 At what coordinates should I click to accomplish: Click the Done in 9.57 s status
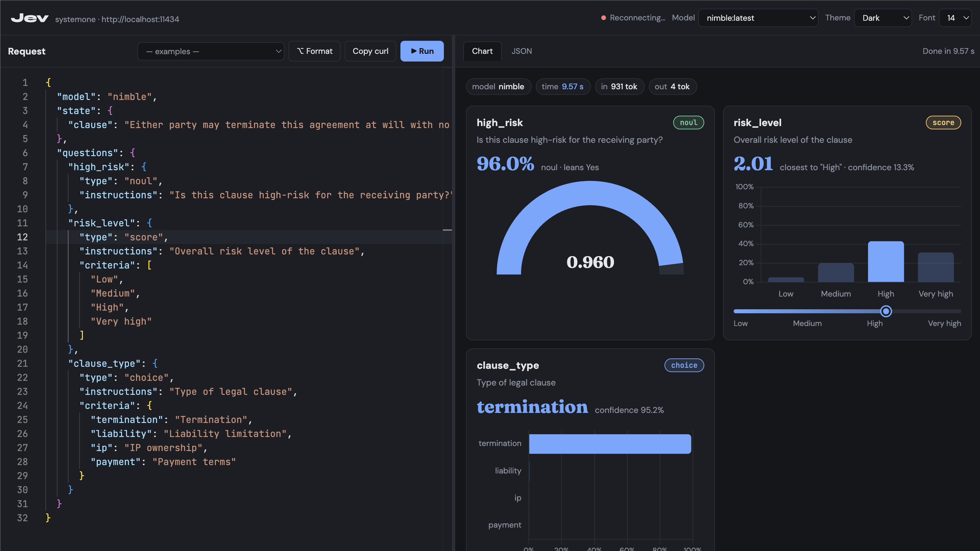coord(948,51)
